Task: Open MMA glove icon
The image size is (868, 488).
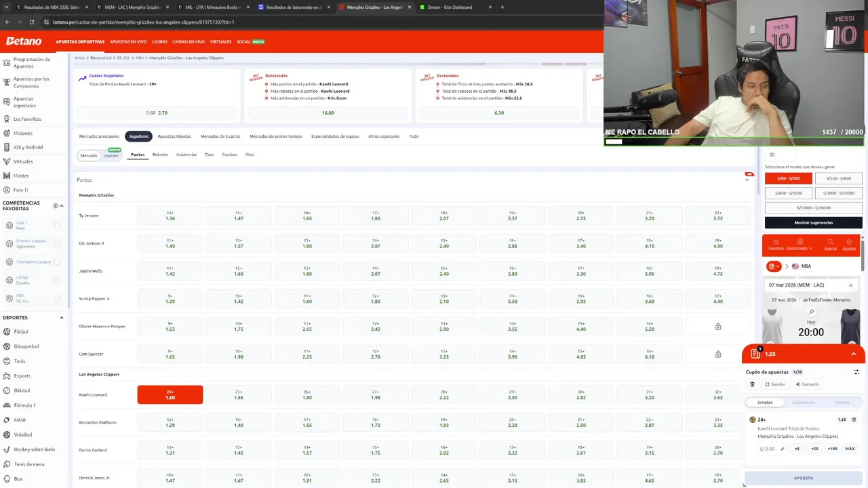Action: click(6, 420)
